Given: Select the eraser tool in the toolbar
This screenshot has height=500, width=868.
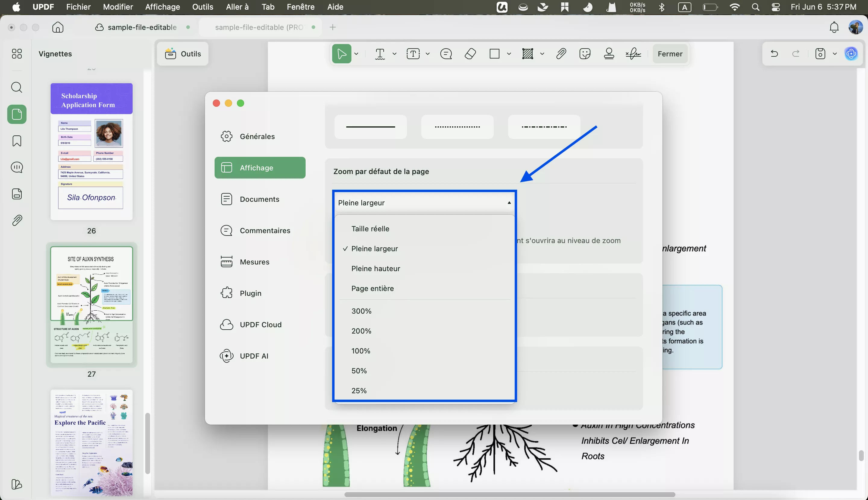Looking at the screenshot, I should tap(470, 54).
